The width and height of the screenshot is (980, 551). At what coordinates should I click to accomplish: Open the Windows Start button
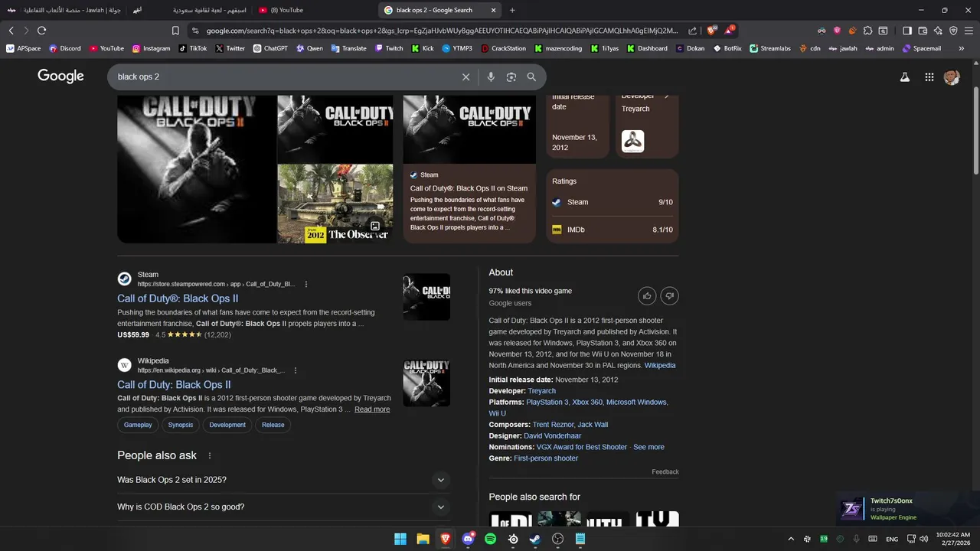(400, 539)
